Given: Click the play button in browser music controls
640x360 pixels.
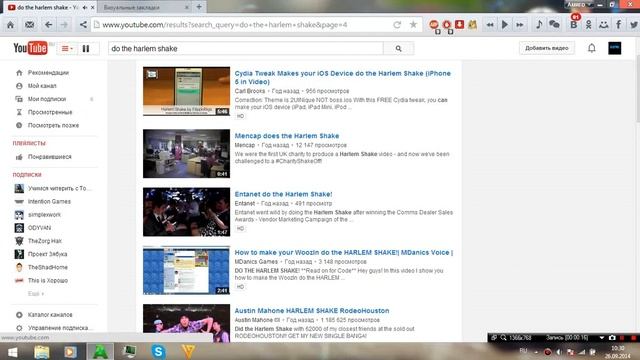Looking at the screenshot, I should 505,25.
